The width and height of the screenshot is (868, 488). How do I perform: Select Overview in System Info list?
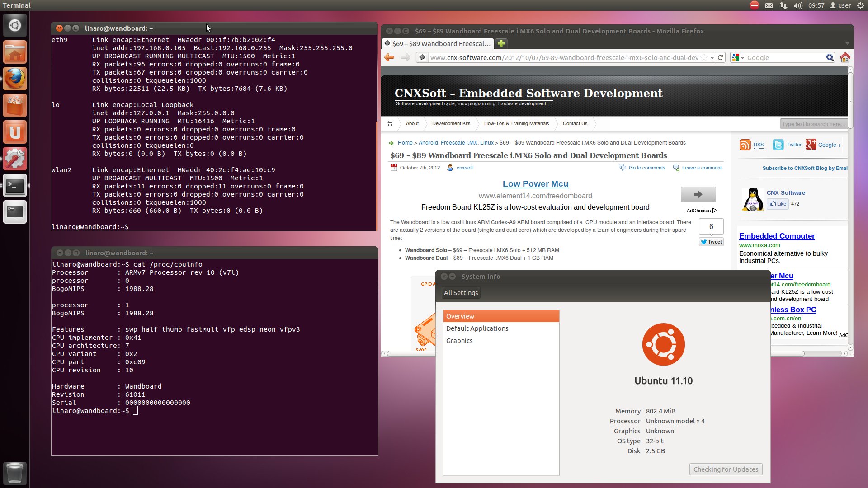coord(501,316)
